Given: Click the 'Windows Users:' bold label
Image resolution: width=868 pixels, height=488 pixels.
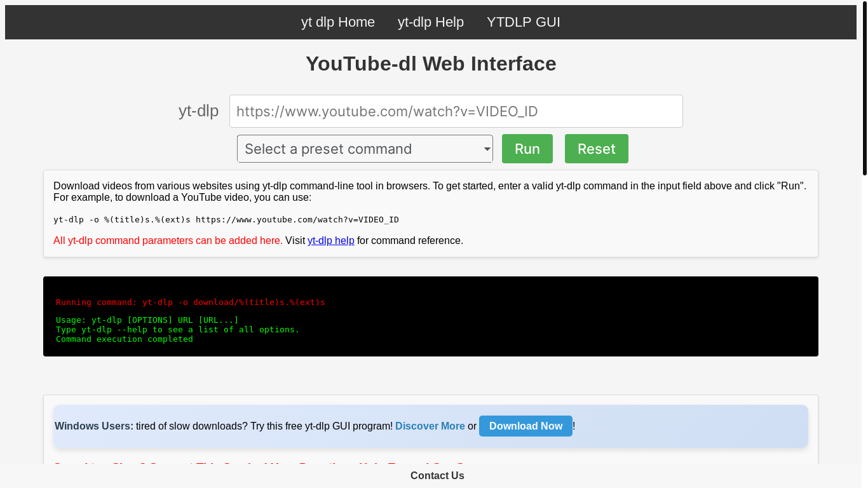Looking at the screenshot, I should pos(94,426).
